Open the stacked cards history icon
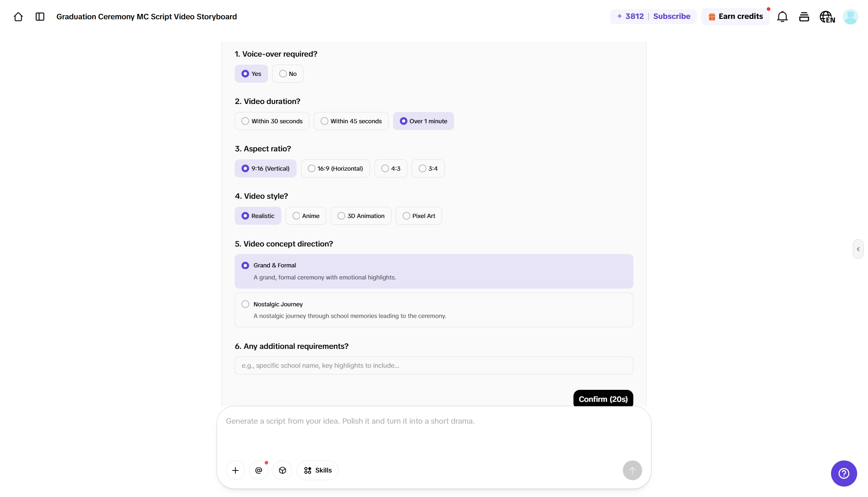The width and height of the screenshot is (868, 497). coord(804,16)
